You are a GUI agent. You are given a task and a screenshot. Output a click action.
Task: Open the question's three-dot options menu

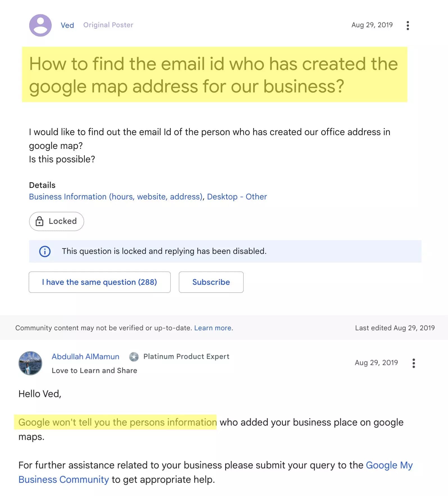point(408,25)
